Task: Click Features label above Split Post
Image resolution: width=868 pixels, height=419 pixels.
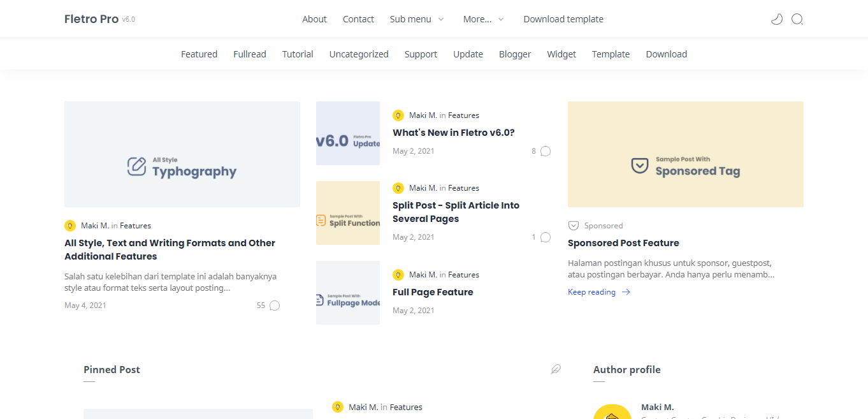Action: 463,188
